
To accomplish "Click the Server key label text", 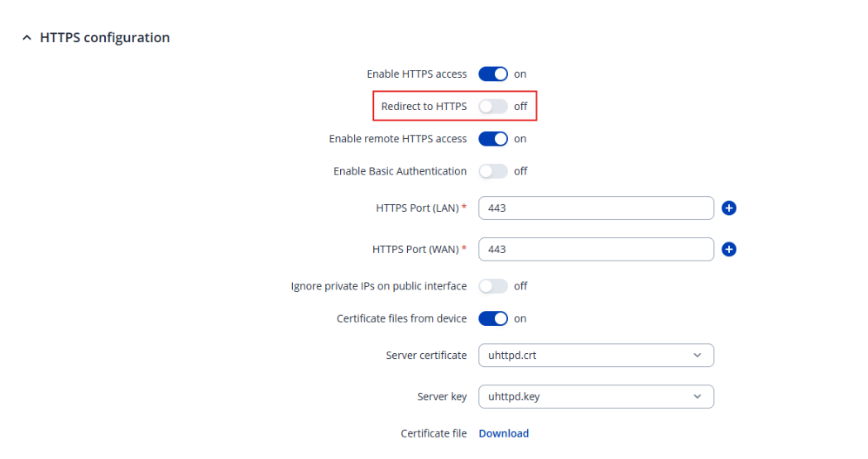I will [x=442, y=397].
